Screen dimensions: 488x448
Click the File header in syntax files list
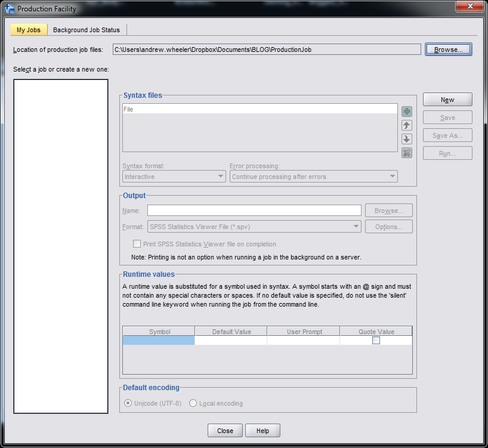(x=260, y=109)
